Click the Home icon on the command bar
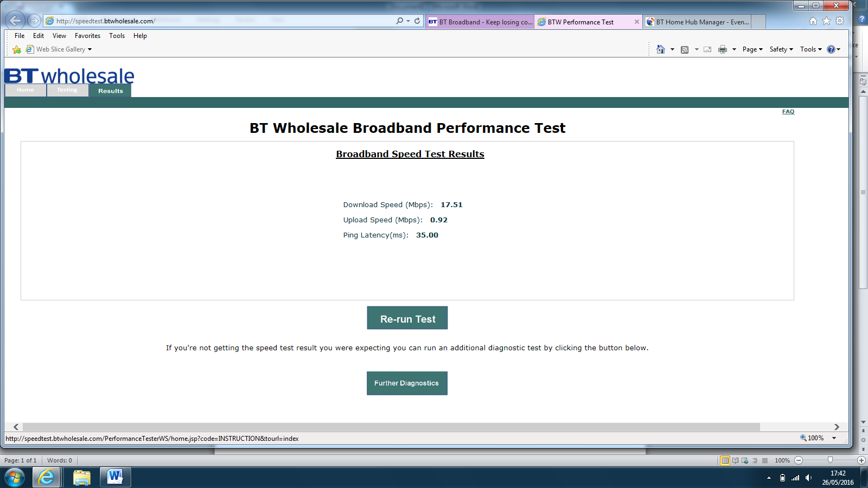 click(661, 49)
